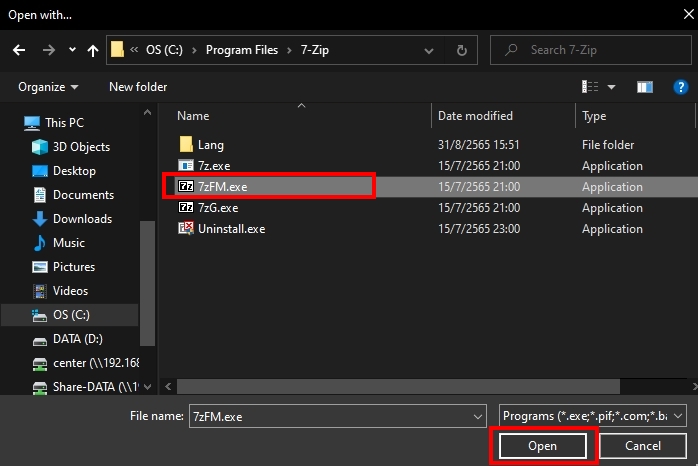Expand the File name history dropdown
This screenshot has width=698, height=466.
tap(476, 415)
